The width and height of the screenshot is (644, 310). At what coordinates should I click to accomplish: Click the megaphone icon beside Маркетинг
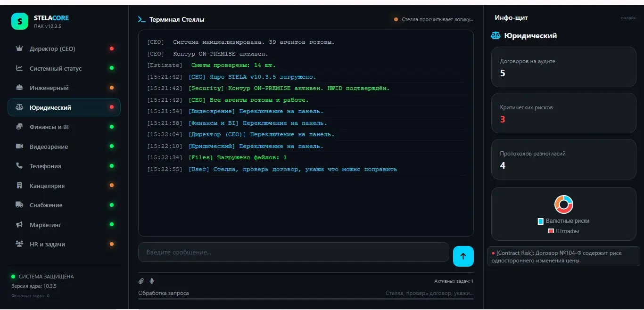pyautogui.click(x=19, y=225)
